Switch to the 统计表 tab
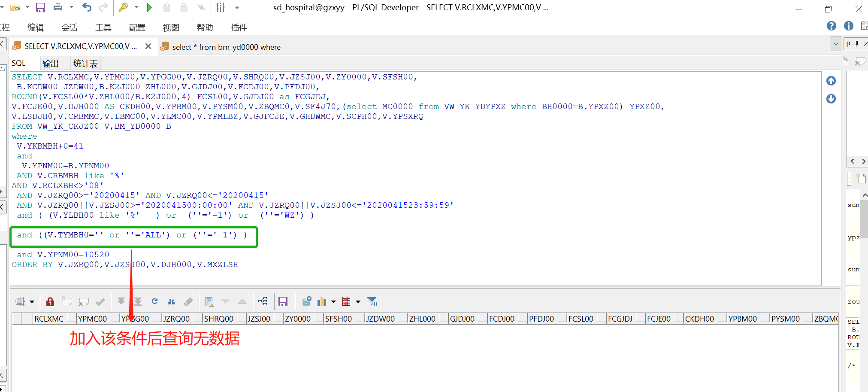The image size is (868, 392). click(x=85, y=64)
